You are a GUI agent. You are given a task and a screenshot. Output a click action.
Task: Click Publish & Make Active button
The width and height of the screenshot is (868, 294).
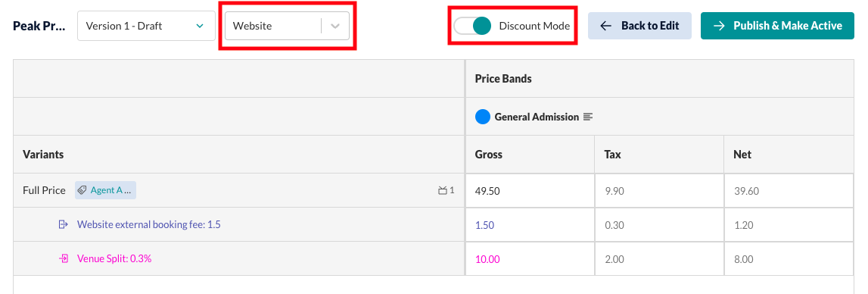point(777,26)
